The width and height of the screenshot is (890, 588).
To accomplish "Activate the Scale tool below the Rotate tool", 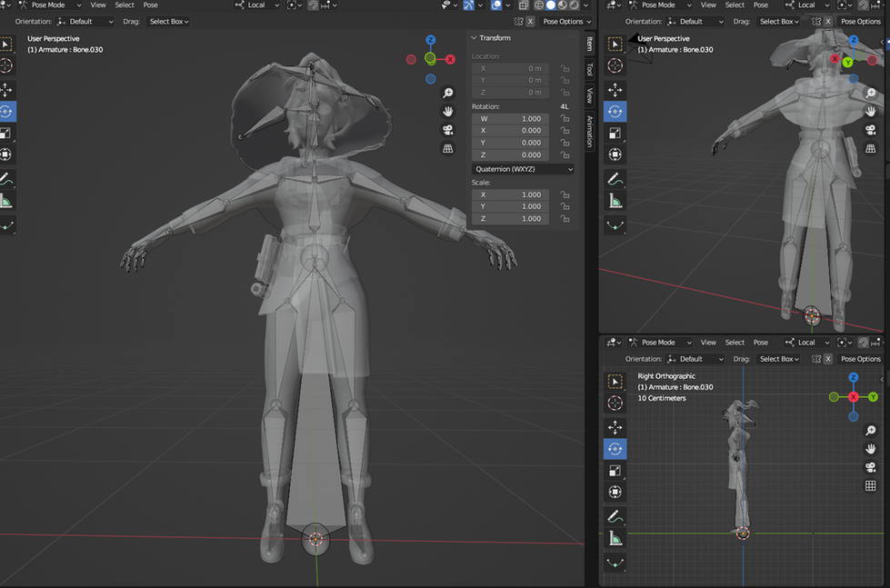I will tap(7, 133).
